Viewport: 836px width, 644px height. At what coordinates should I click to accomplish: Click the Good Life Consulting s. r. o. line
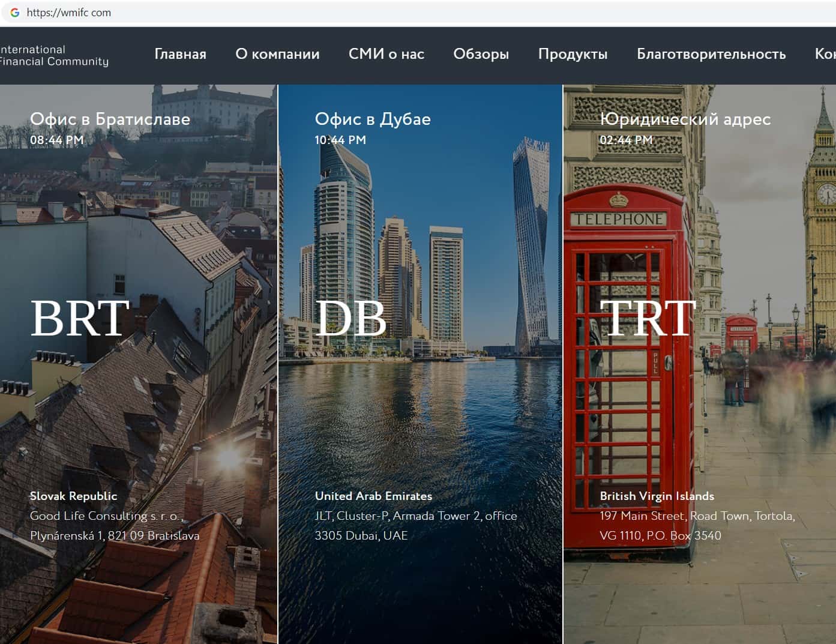[x=106, y=516]
